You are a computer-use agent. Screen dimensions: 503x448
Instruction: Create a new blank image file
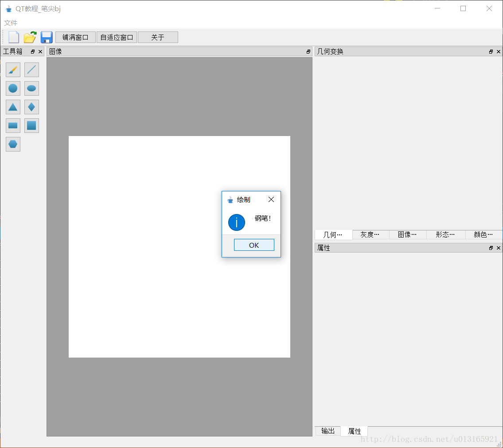coord(13,37)
